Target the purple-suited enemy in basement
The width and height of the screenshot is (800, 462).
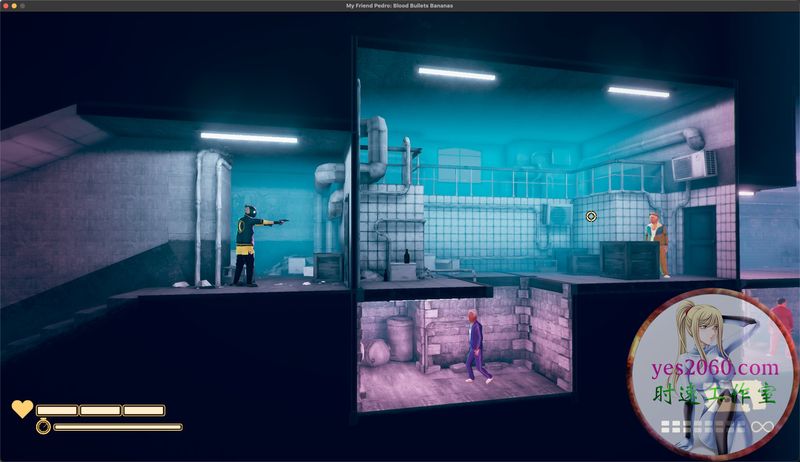[x=476, y=346]
